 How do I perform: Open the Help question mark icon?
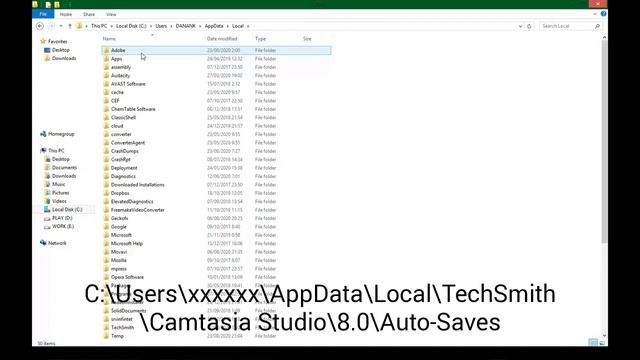pyautogui.click(x=603, y=14)
